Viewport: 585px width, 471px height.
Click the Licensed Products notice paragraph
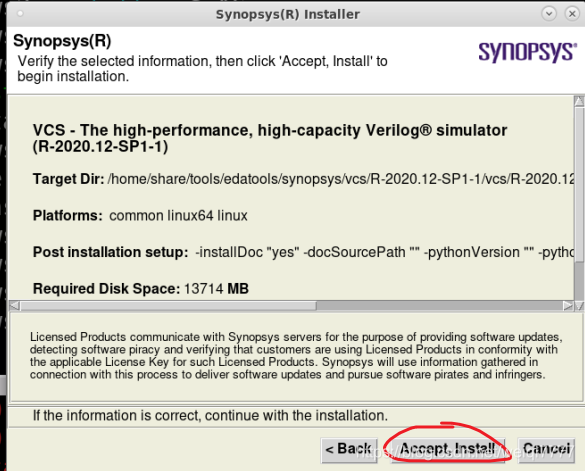pos(296,356)
